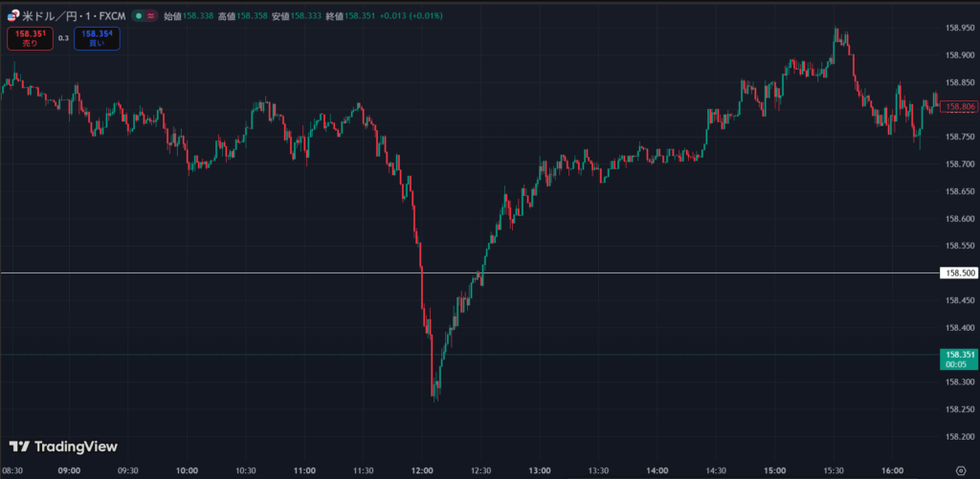Click the 158.950 price scale label
The width and height of the screenshot is (980, 479).
click(959, 28)
